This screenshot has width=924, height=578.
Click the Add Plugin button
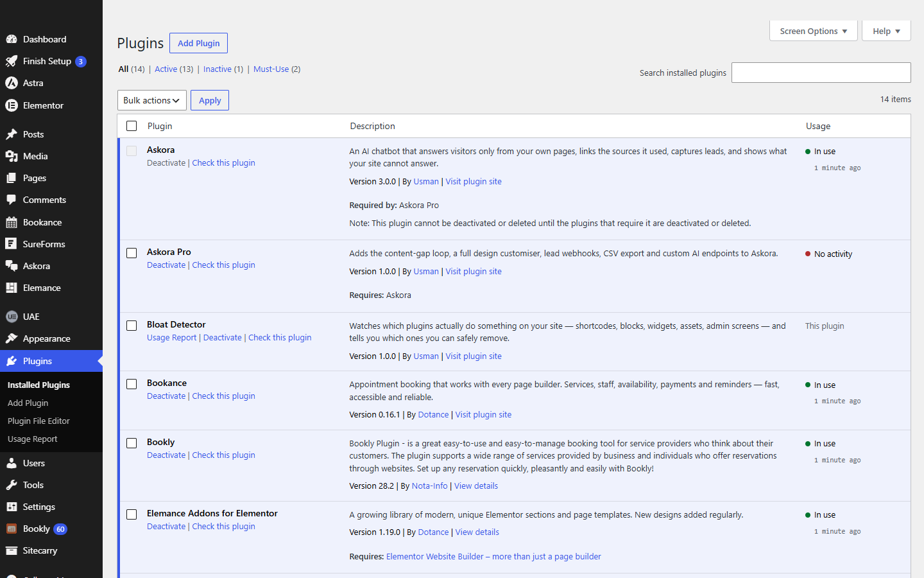pyautogui.click(x=198, y=43)
